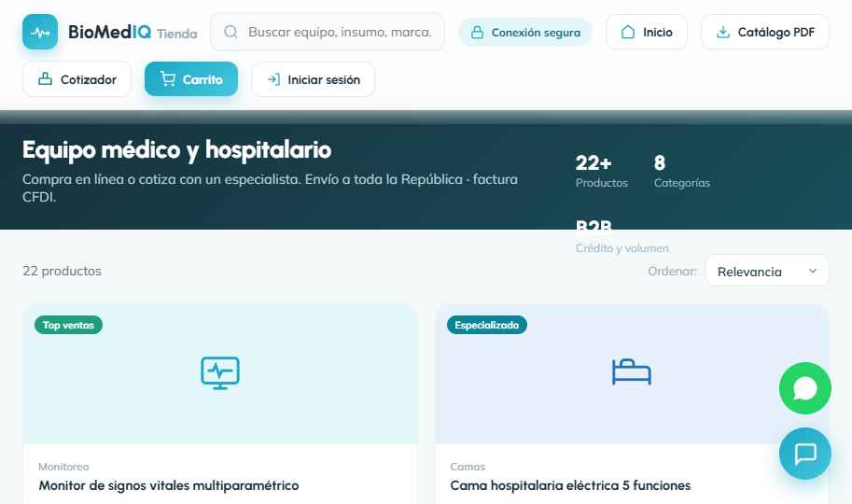852x504 pixels.
Task: Click the hospital bed icon on the Camas card
Action: (x=632, y=371)
